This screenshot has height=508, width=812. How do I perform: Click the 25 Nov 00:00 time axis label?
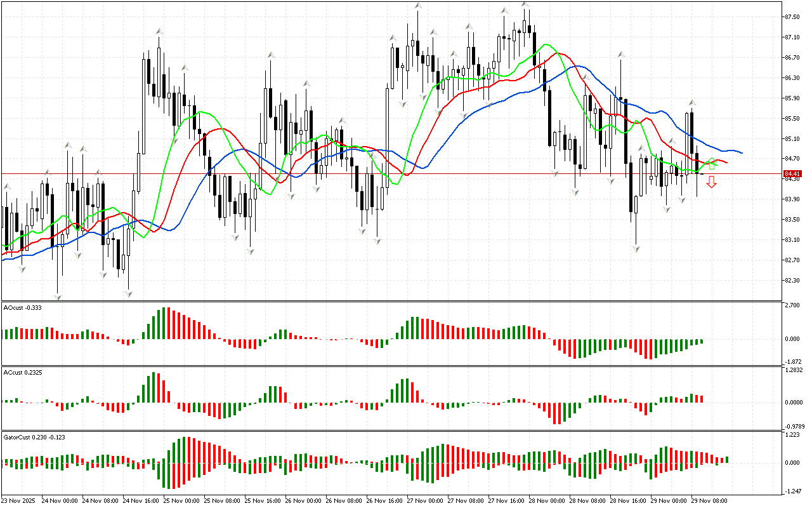(183, 500)
